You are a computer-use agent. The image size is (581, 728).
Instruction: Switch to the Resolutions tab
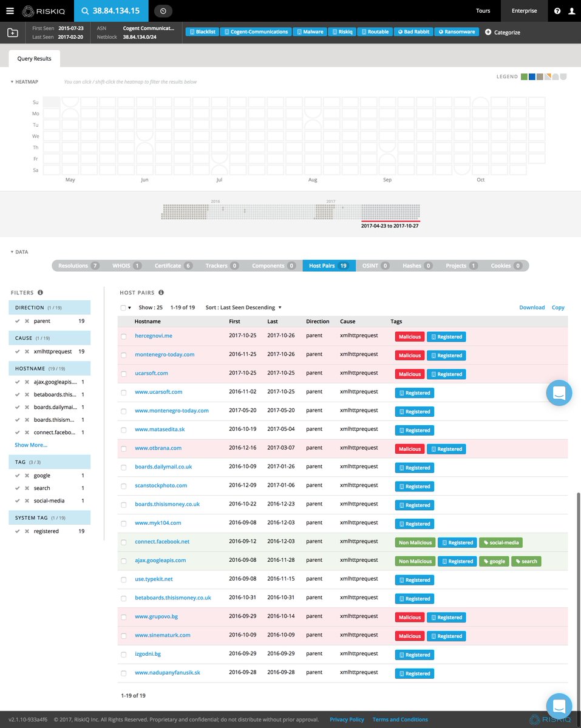78,266
